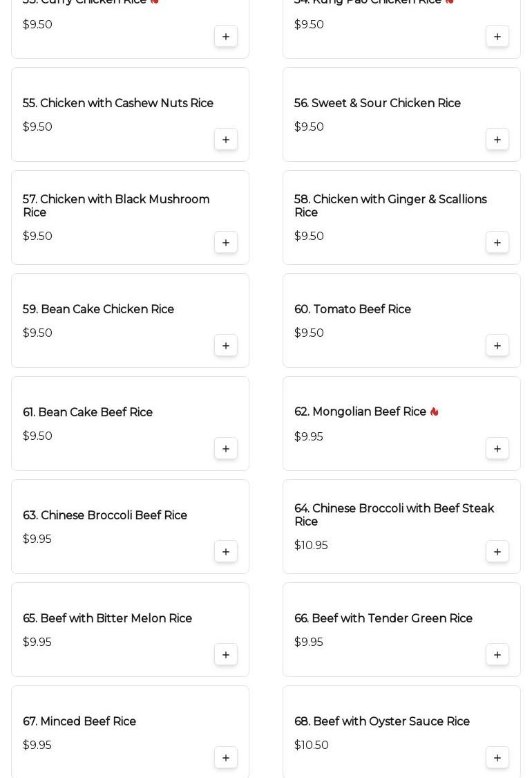Open 60. Tomato Beef Rice item details
The image size is (532, 778).
pyautogui.click(x=352, y=309)
